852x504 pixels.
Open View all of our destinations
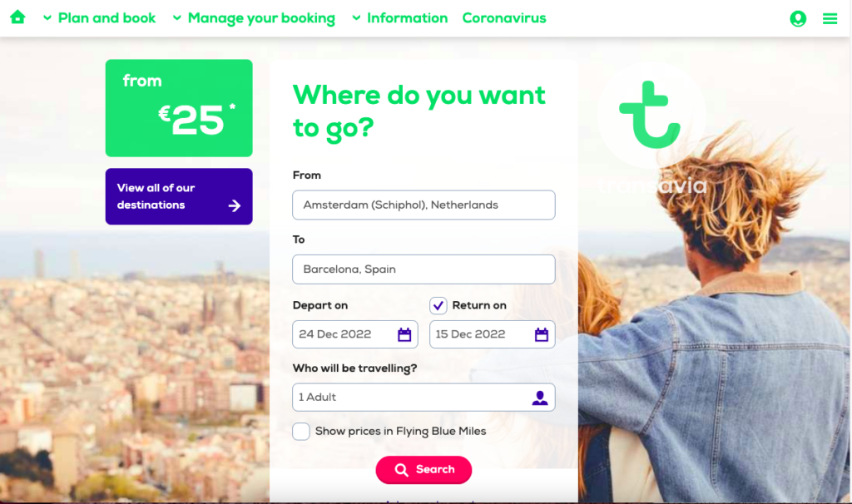(179, 196)
